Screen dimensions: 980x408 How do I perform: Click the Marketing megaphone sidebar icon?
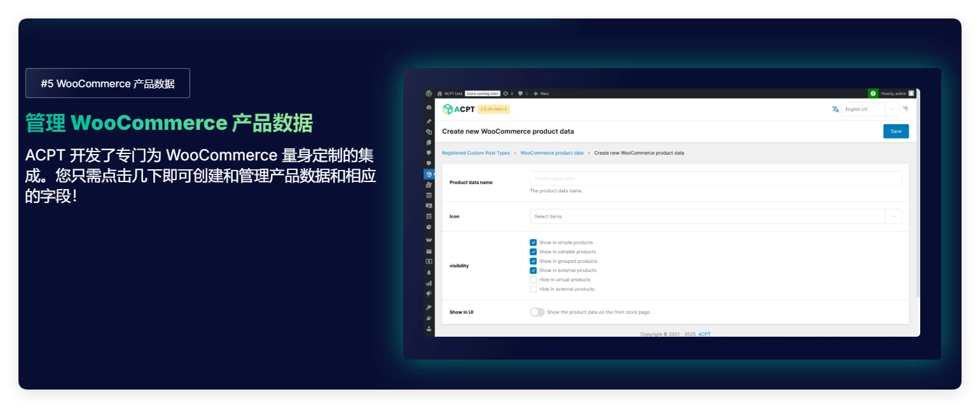tap(429, 294)
